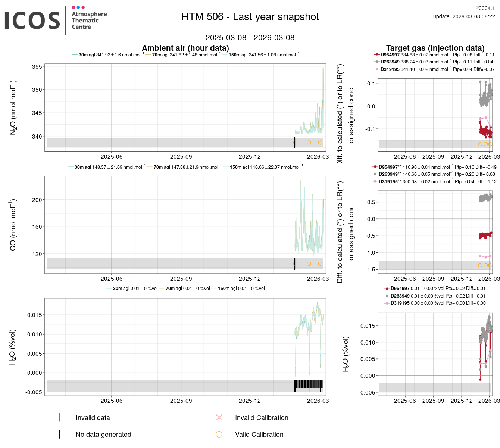Select the D954997 red marker in N2O target legend
Image resolution: width=500 pixels, height=448 pixels.
coord(376,55)
